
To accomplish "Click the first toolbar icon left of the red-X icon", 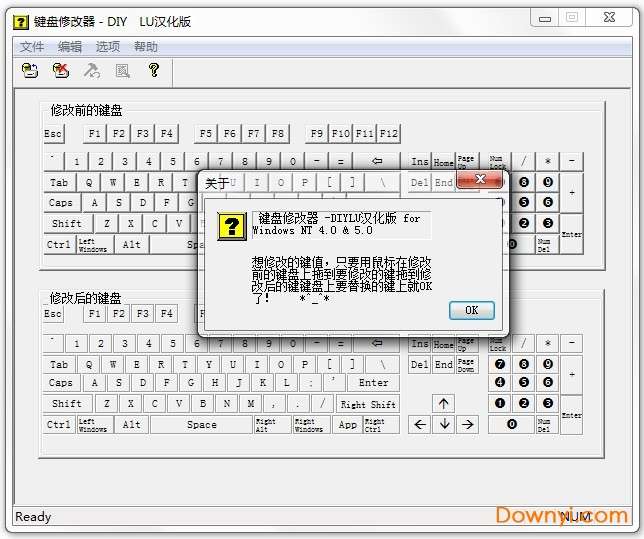I will click(31, 70).
